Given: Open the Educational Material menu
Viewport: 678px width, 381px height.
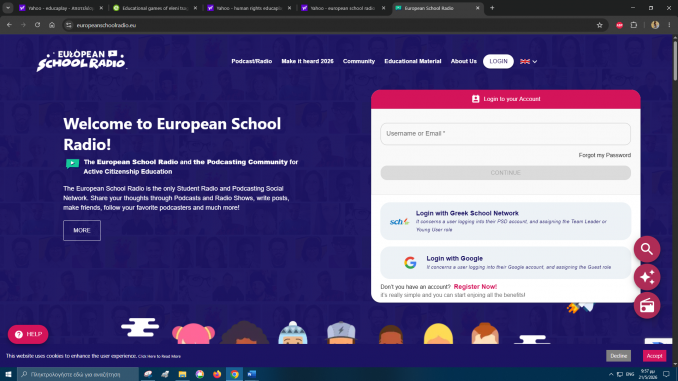Looking at the screenshot, I should click(413, 61).
